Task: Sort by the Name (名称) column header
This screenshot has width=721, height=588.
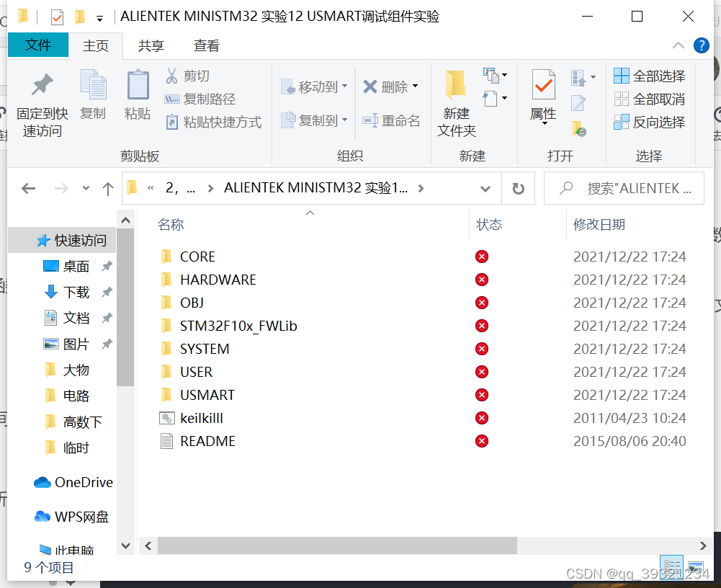Action: (171, 225)
